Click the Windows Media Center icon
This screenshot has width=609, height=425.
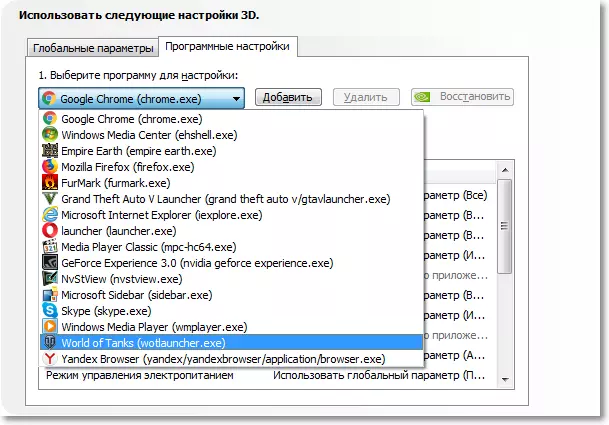[50, 134]
